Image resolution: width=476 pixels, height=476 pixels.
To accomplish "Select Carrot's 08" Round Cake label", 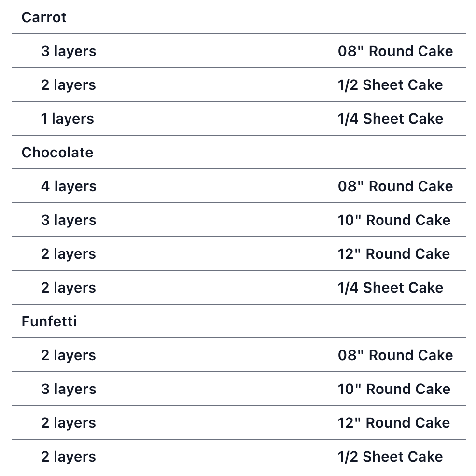I will 395,51.
